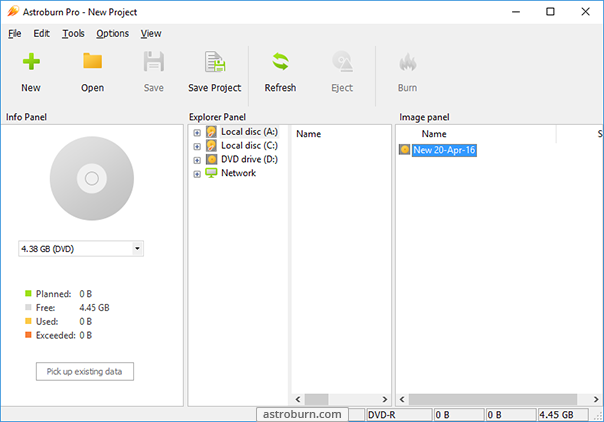Image resolution: width=604 pixels, height=422 pixels.
Task: Click the Image panel horizontal scrollbar thumb
Action: pyautogui.click(x=493, y=399)
